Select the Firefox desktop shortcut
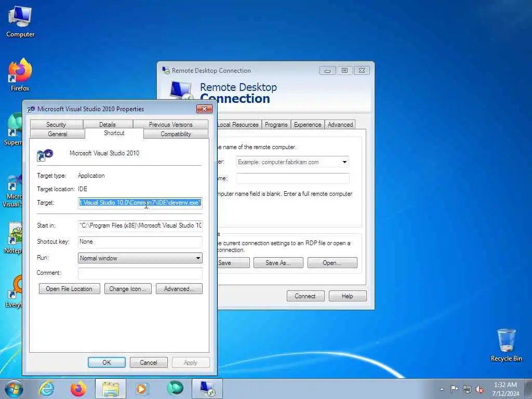Viewport: 532px width, 399px height. click(20, 75)
